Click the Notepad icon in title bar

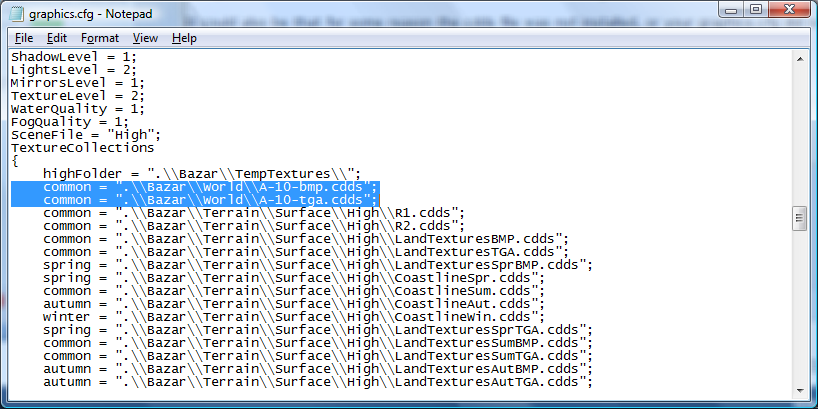pyautogui.click(x=15, y=15)
